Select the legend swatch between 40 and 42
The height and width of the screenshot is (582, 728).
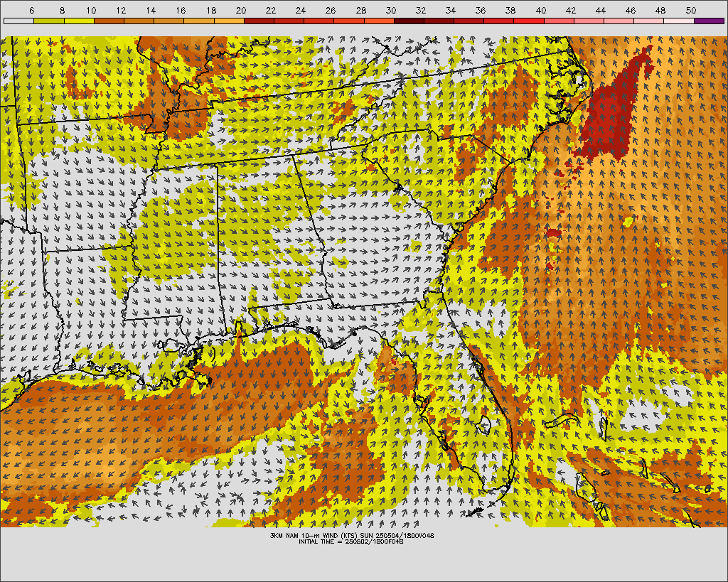click(x=559, y=21)
